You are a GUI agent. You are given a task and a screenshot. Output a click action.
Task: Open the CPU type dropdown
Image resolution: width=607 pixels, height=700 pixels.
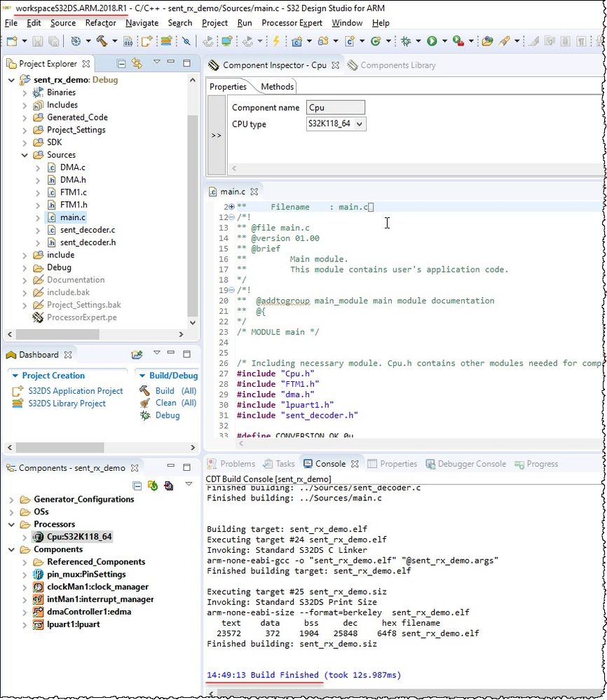tap(360, 124)
